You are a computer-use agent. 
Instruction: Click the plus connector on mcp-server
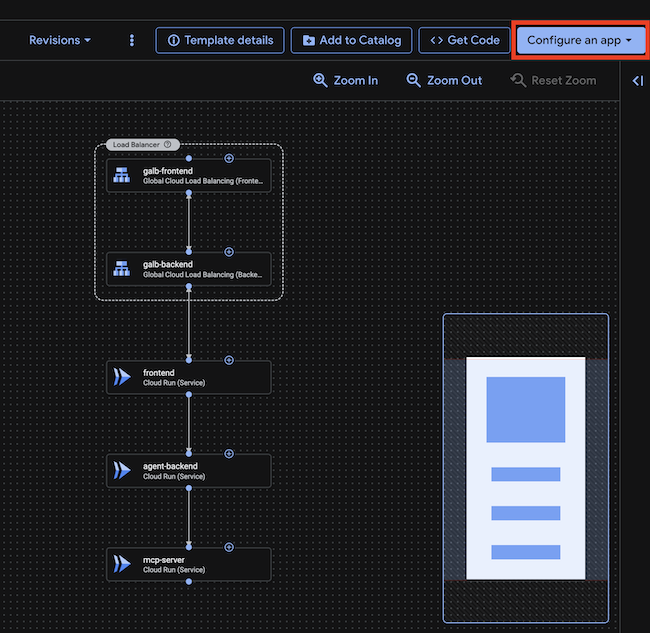tap(229, 547)
